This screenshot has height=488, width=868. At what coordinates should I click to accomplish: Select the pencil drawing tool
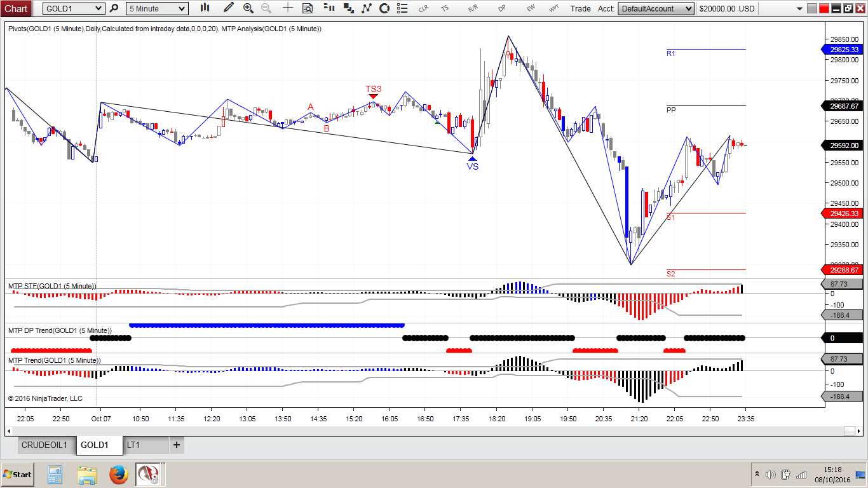(228, 8)
